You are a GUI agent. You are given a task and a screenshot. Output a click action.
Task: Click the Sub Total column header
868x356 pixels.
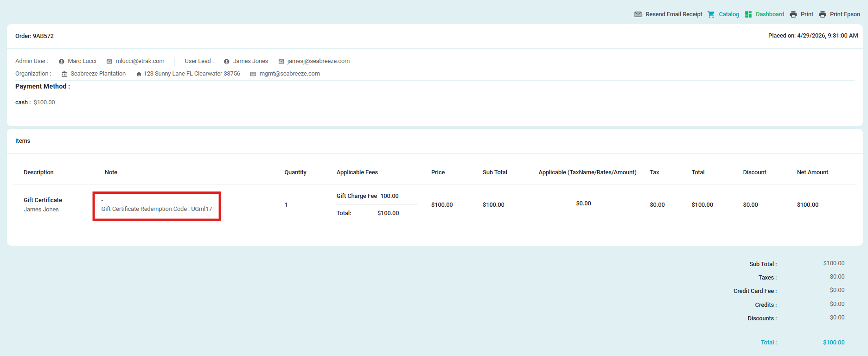[x=495, y=172]
